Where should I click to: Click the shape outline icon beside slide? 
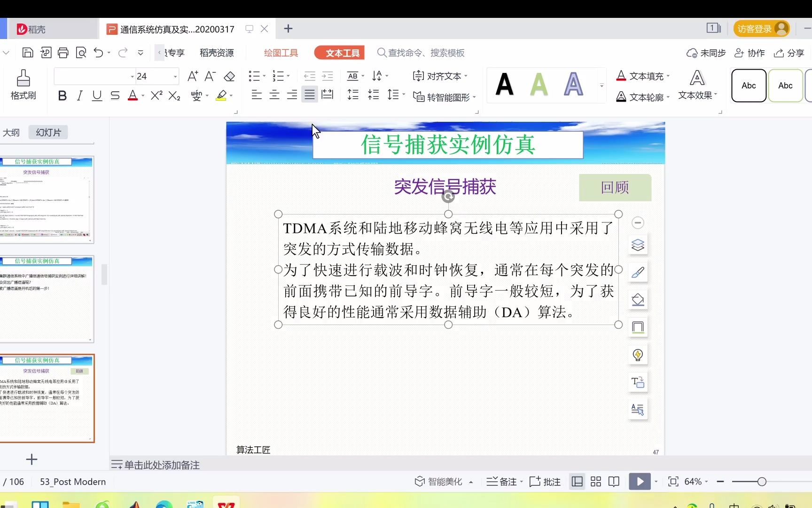[x=638, y=327]
